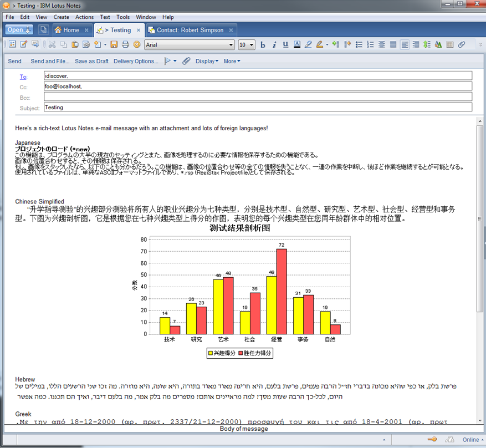The width and height of the screenshot is (486, 448).
Task: Click the text color A icon
Action: [297, 45]
